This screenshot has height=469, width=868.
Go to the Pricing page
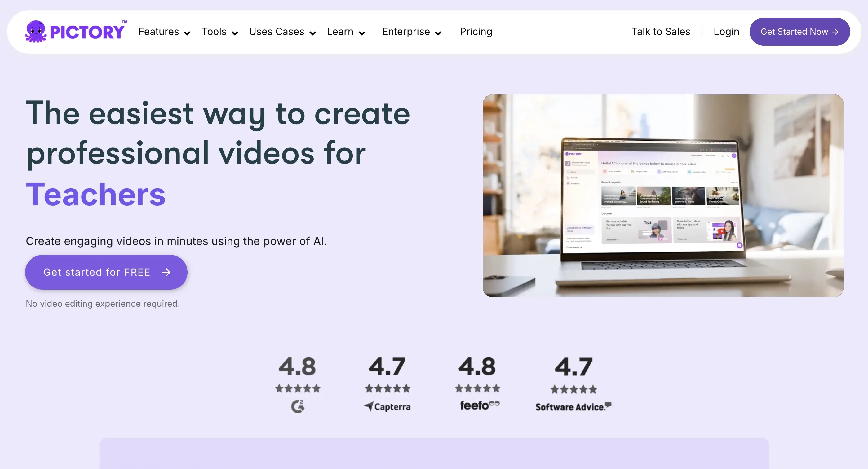pyautogui.click(x=476, y=32)
